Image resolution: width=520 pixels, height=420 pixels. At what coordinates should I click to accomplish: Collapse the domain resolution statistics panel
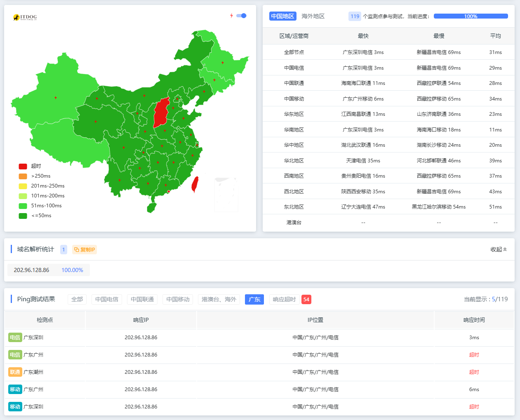(x=498, y=249)
